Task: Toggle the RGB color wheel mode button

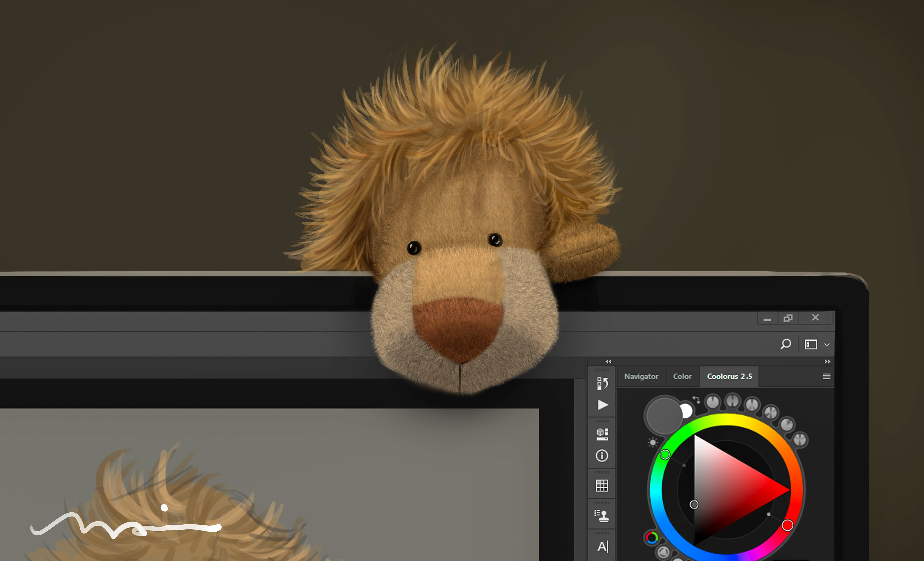Action: coord(652,538)
